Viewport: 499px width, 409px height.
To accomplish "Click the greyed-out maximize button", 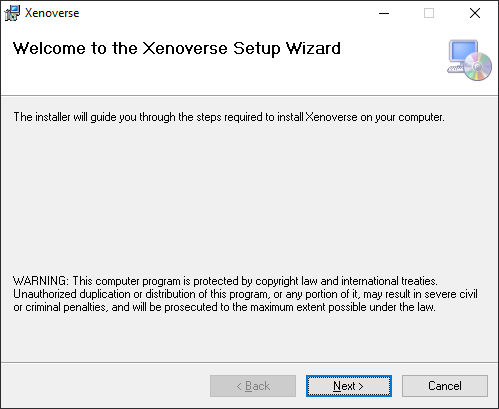I will tap(429, 13).
